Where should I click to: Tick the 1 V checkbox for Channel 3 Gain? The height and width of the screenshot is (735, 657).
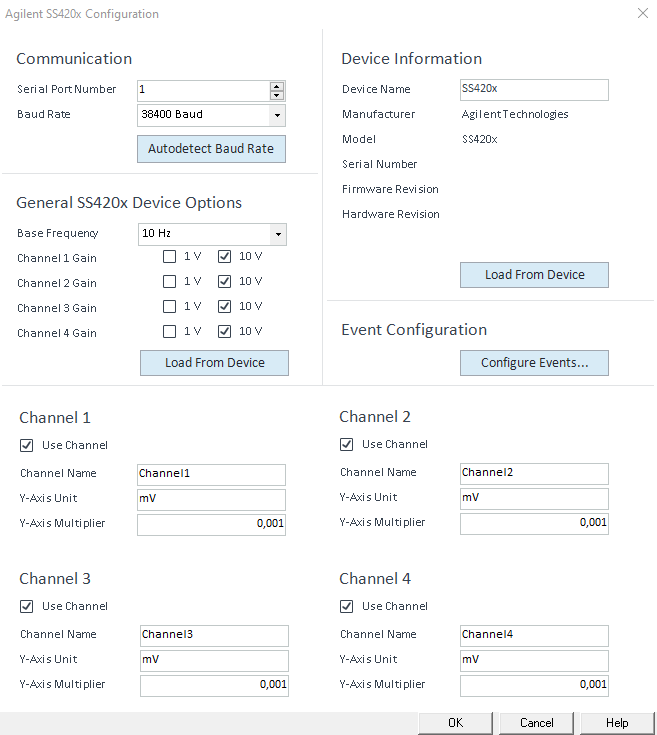point(170,307)
